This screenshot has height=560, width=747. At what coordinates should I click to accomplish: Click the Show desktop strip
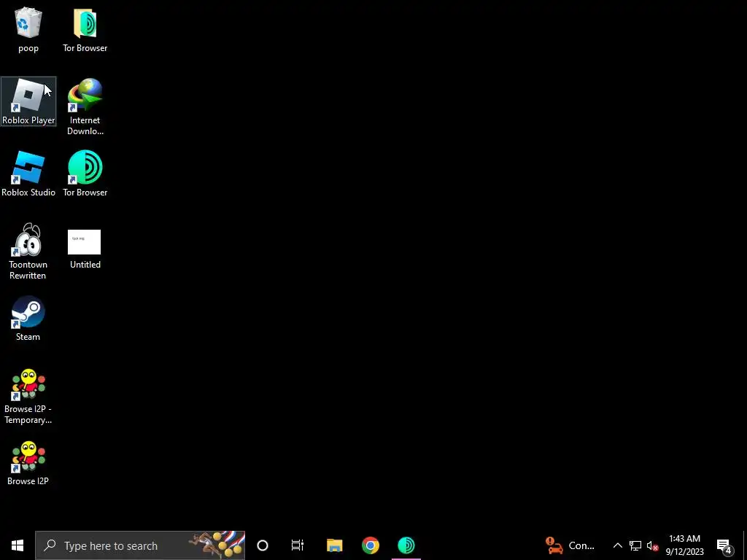[x=744, y=545]
